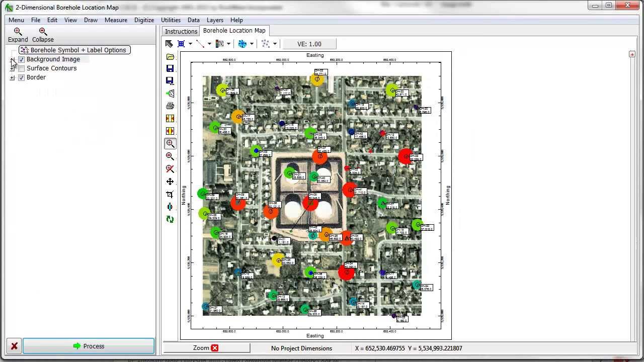Select the Surface Contours tree label
Viewport: 644px width, 362px height.
coord(52,68)
